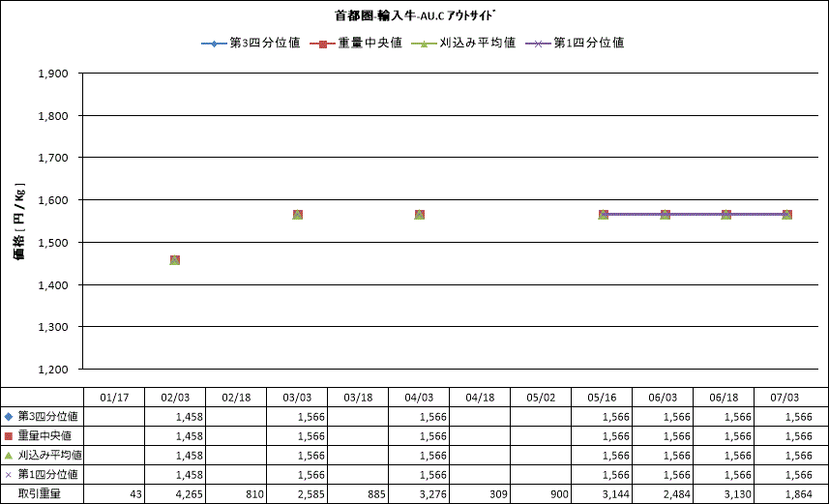The height and width of the screenshot is (504, 829).
Task: Click the 05/16 data point marker on chart
Action: tap(604, 215)
